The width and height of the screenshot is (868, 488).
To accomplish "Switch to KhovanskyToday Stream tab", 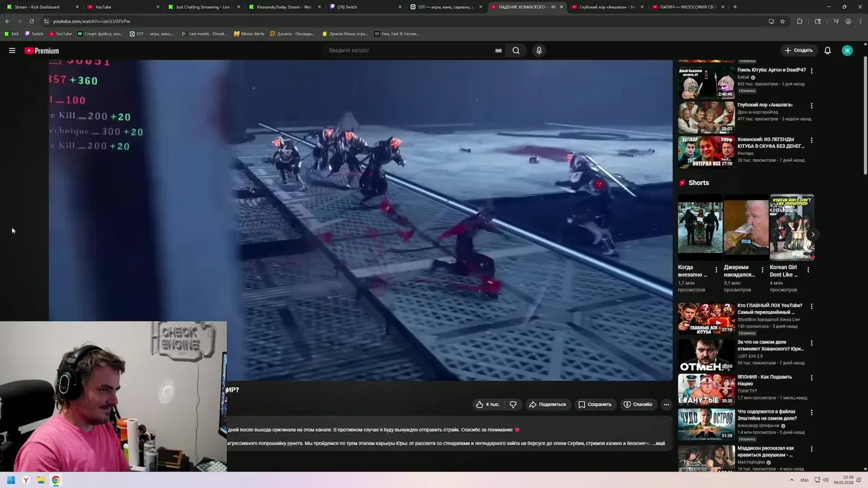I will [283, 7].
